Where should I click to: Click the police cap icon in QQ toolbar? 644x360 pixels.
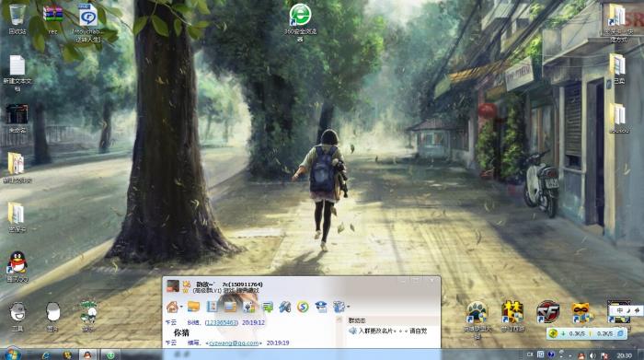tap(321, 307)
